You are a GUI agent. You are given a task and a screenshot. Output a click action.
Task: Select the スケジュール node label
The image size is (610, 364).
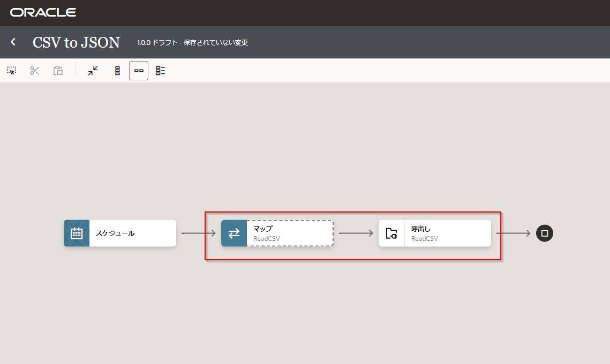pos(115,233)
